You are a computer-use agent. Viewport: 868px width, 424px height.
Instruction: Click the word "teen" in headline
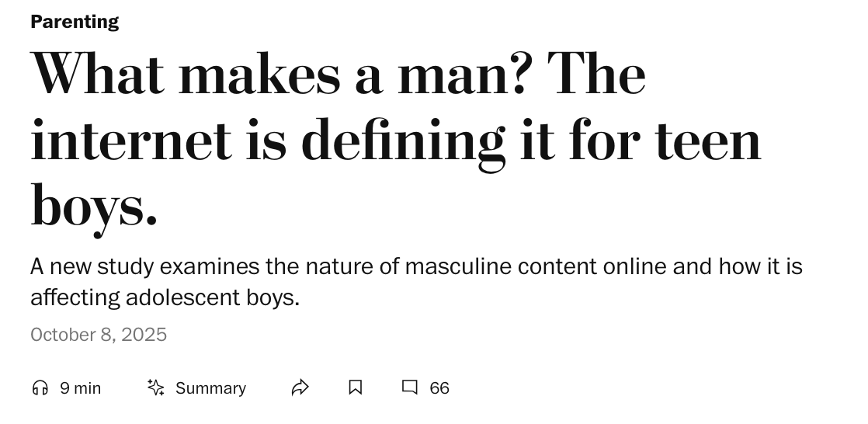tap(708, 141)
